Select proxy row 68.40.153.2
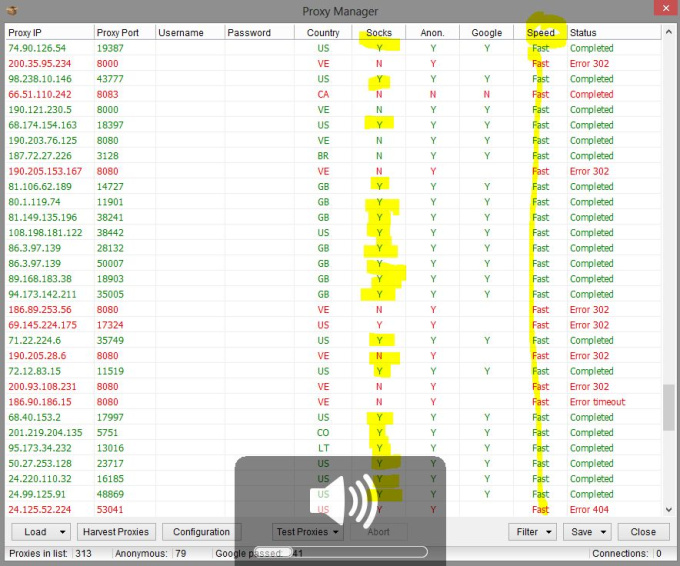This screenshot has height=566, width=680. click(333, 417)
